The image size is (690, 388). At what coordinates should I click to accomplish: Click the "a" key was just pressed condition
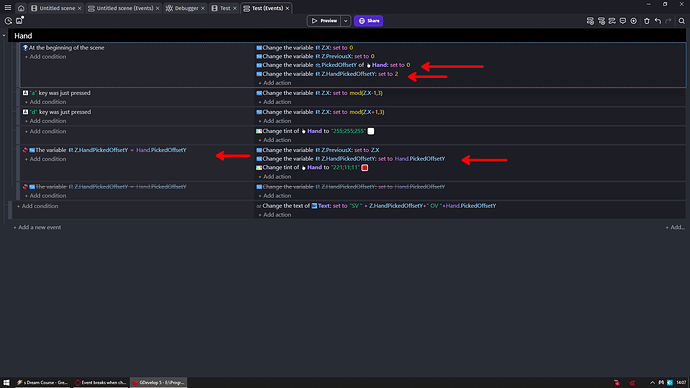tap(56, 93)
